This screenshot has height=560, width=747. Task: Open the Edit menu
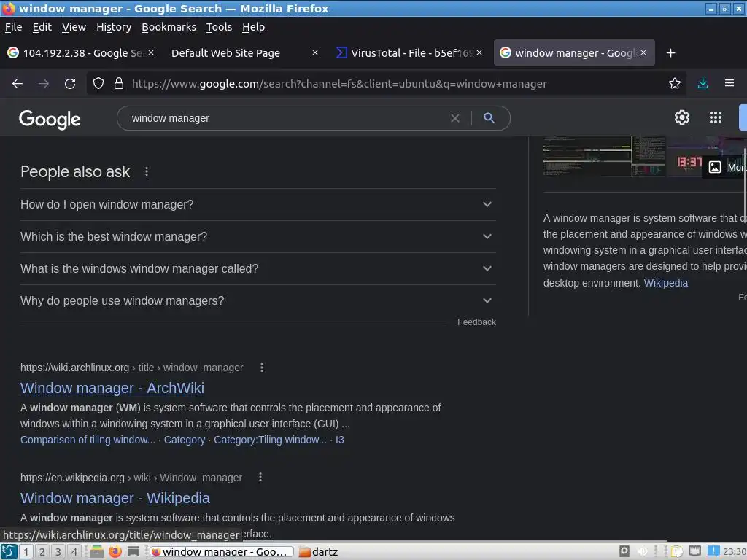(x=42, y=27)
